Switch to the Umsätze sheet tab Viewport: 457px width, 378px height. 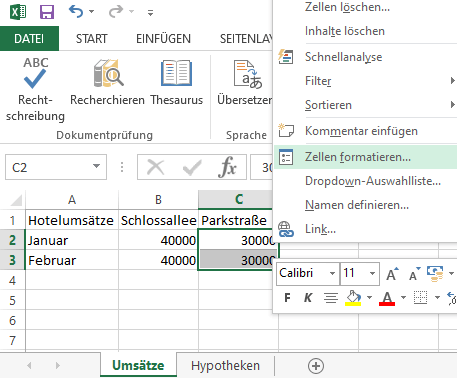click(x=138, y=365)
